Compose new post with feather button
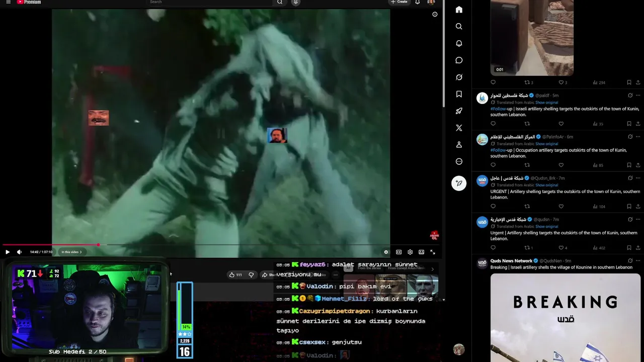 pyautogui.click(x=459, y=183)
